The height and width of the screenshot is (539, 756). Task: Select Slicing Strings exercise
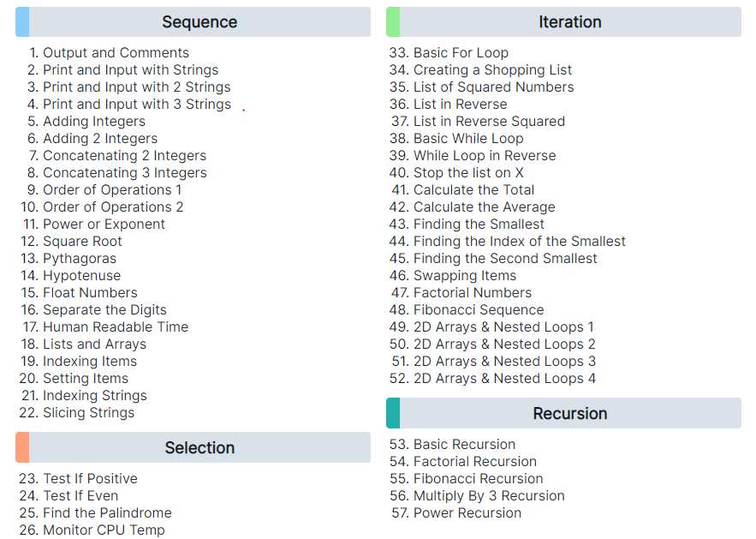click(x=89, y=413)
